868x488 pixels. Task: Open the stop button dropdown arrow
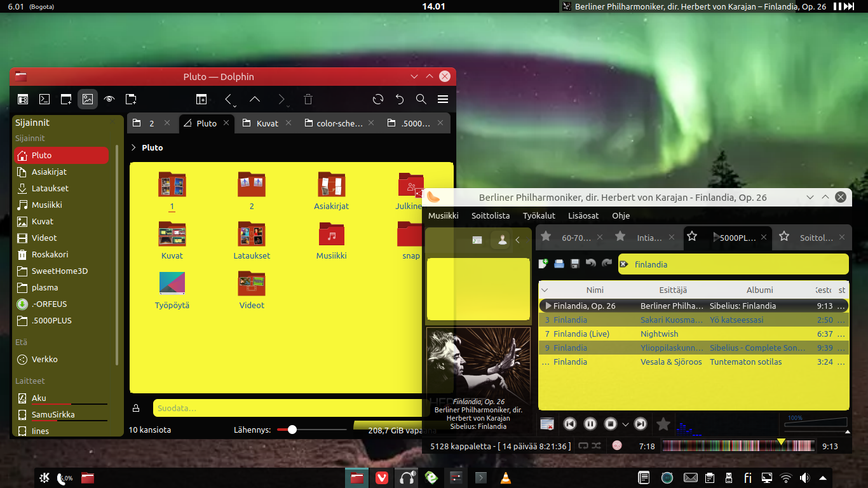point(625,424)
